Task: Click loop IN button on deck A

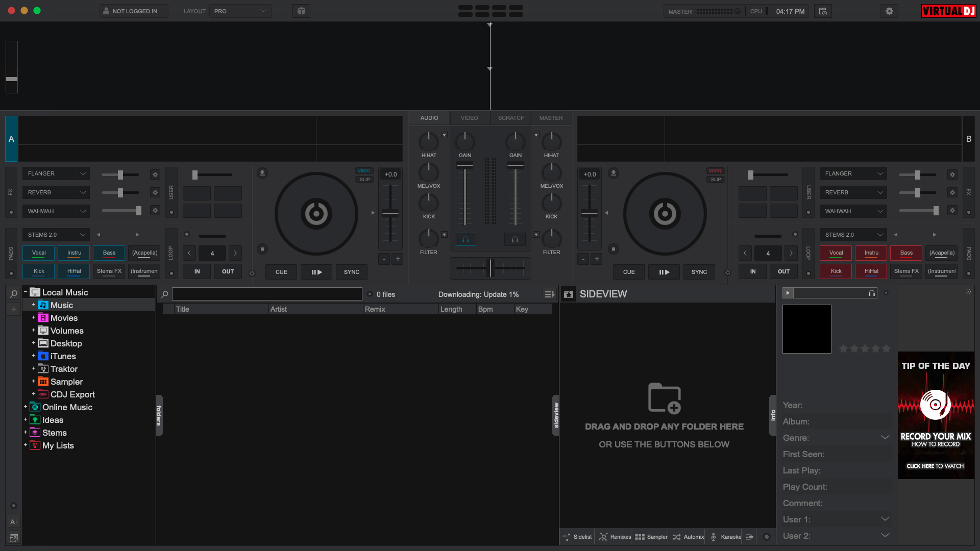Action: pos(197,272)
